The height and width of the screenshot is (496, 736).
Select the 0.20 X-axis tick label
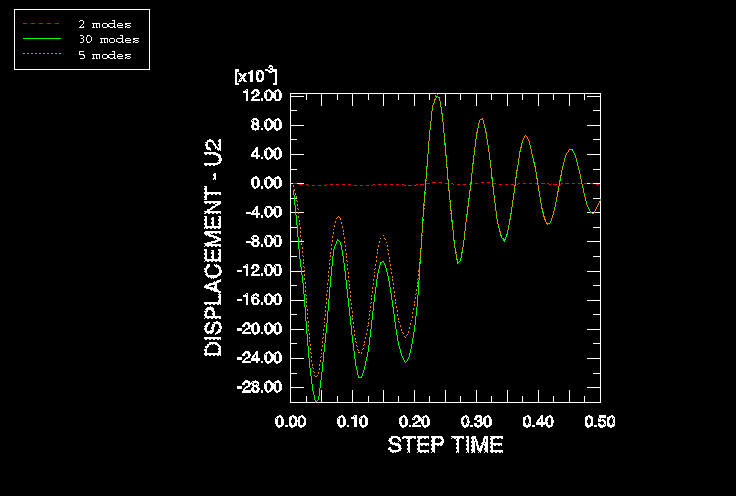pos(415,422)
